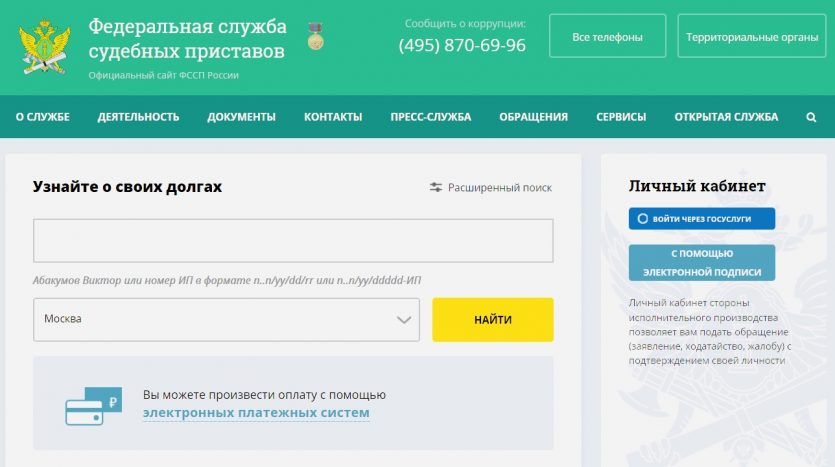Click the medal icon beside the site title
This screenshot has height=467, width=835.
click(315, 36)
